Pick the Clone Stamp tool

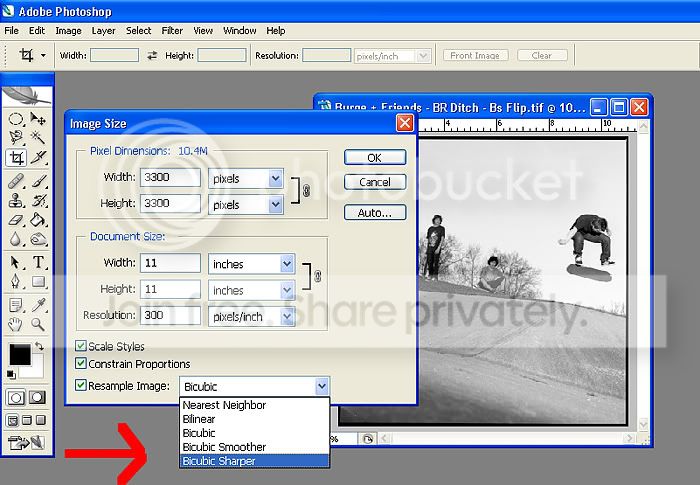(17, 201)
